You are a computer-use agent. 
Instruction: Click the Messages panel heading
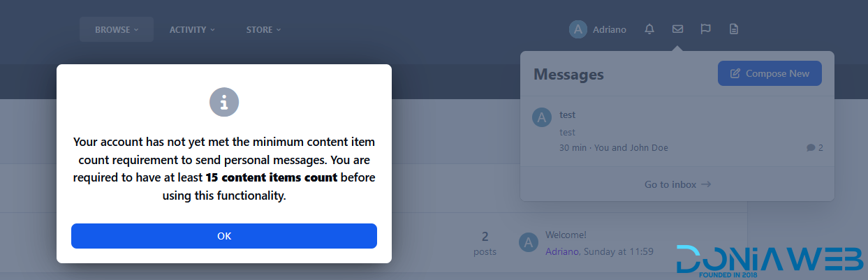[x=568, y=74]
